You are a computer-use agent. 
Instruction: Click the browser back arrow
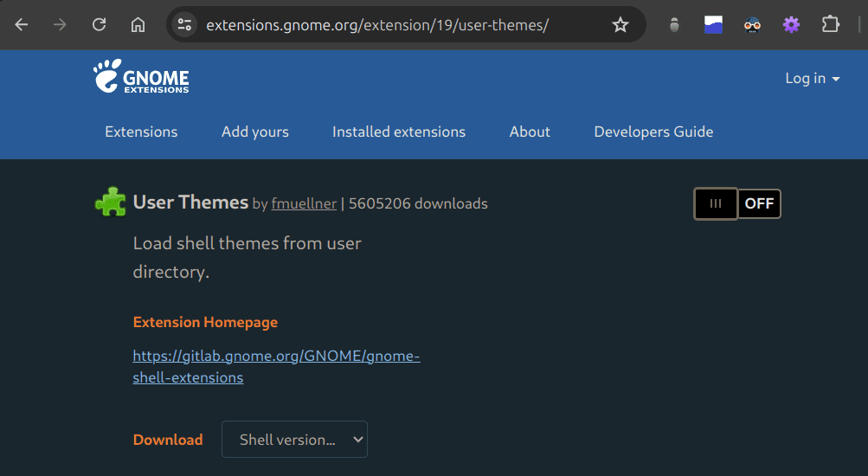pyautogui.click(x=22, y=25)
